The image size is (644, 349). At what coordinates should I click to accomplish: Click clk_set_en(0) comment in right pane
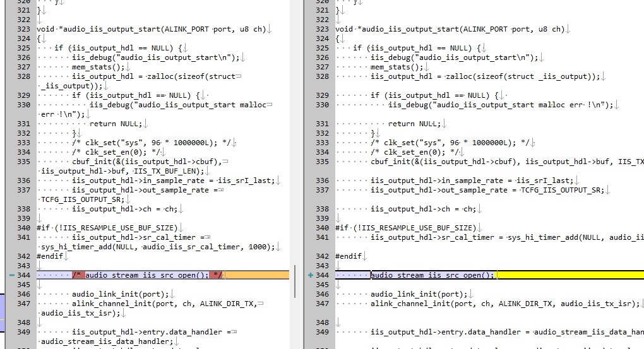[415, 152]
